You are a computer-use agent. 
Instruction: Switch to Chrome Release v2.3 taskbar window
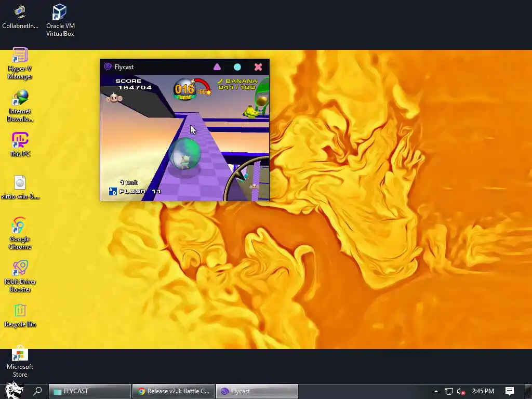coord(174,391)
